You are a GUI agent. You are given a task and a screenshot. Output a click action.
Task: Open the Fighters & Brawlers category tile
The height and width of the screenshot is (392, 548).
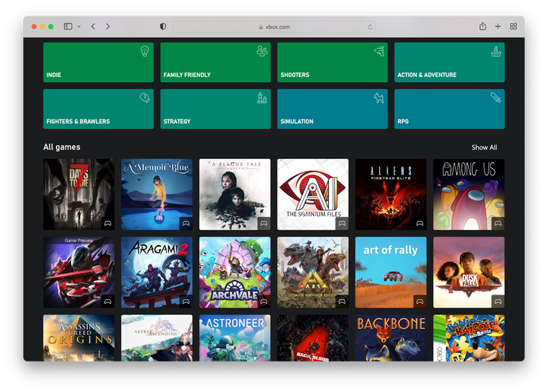(98, 109)
